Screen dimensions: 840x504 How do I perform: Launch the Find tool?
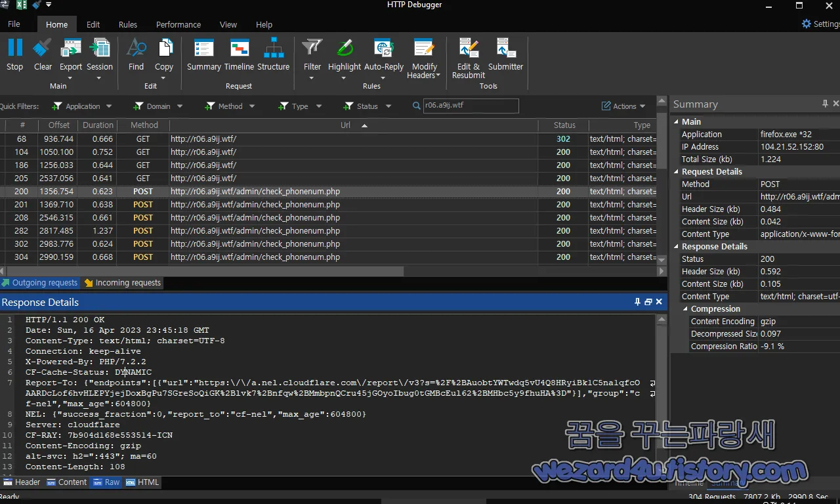tap(136, 54)
